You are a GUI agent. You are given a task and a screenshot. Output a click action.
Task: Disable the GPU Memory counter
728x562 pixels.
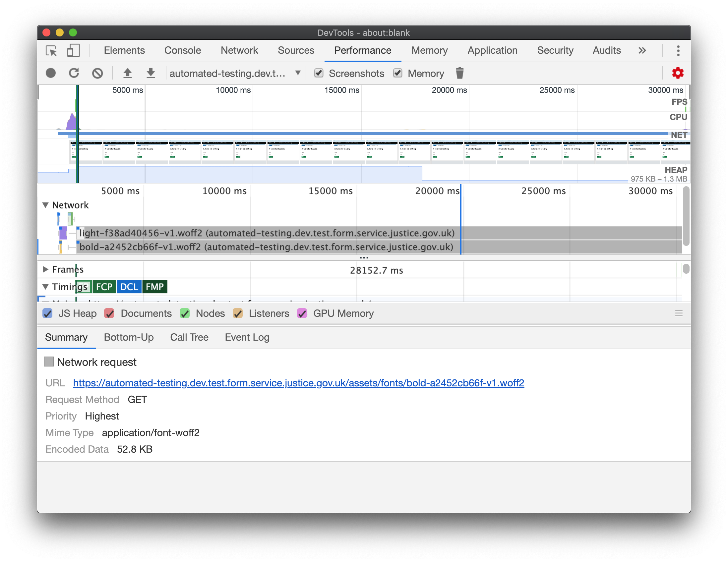click(302, 313)
